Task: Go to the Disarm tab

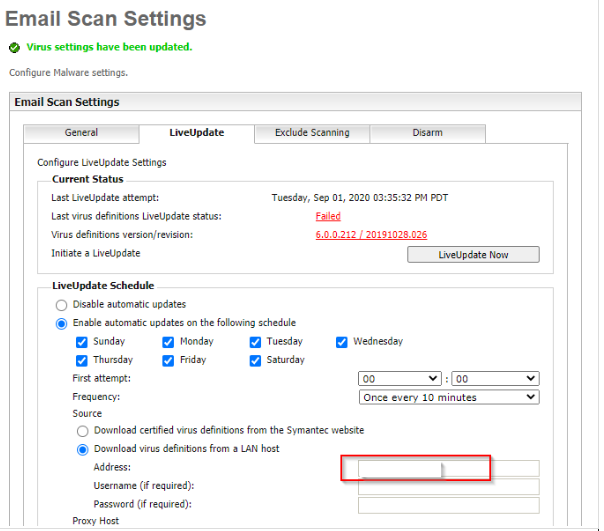Action: coord(427,133)
